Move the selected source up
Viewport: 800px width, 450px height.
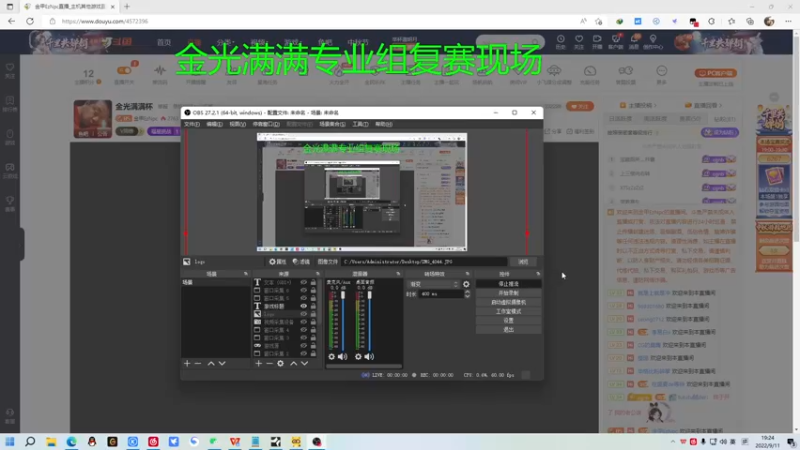(293, 363)
